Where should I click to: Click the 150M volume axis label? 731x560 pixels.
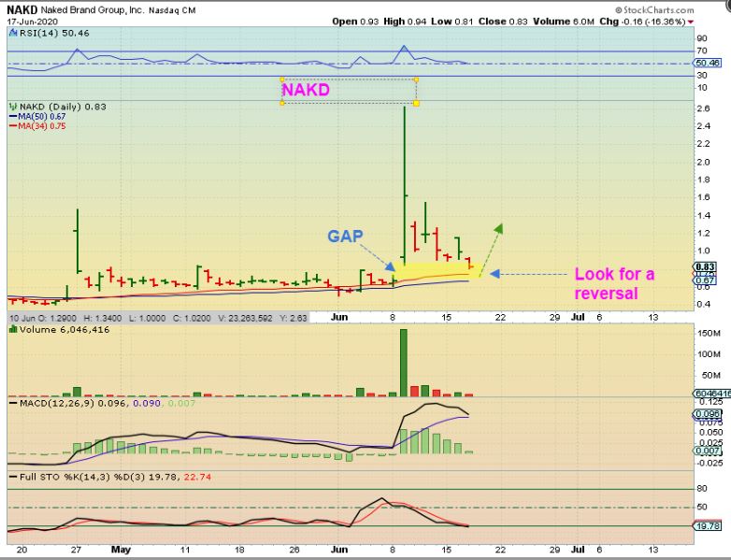709,334
